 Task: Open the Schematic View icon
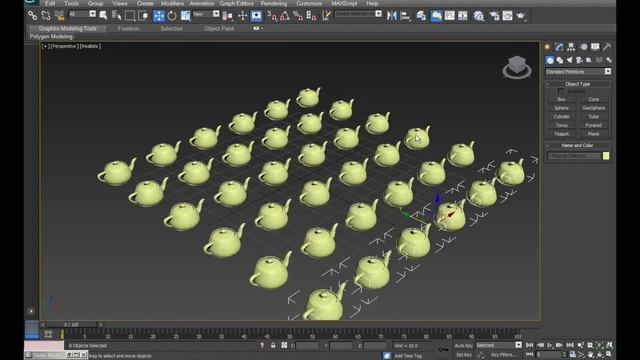[462, 16]
